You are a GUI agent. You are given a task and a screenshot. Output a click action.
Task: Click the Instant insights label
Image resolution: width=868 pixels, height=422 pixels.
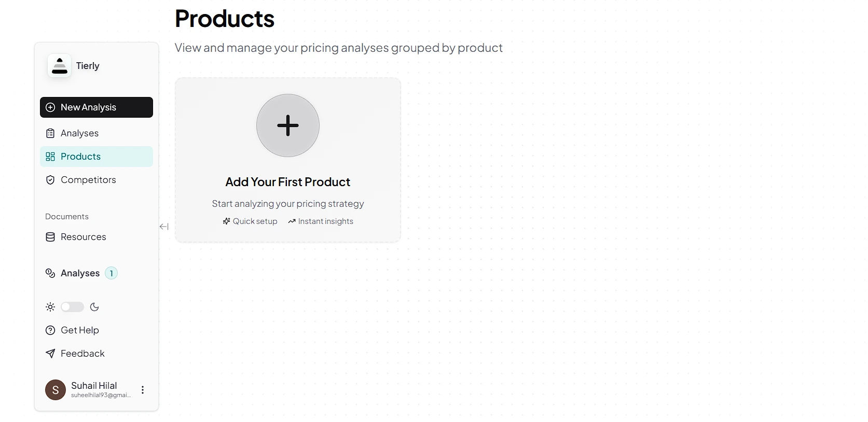point(325,221)
